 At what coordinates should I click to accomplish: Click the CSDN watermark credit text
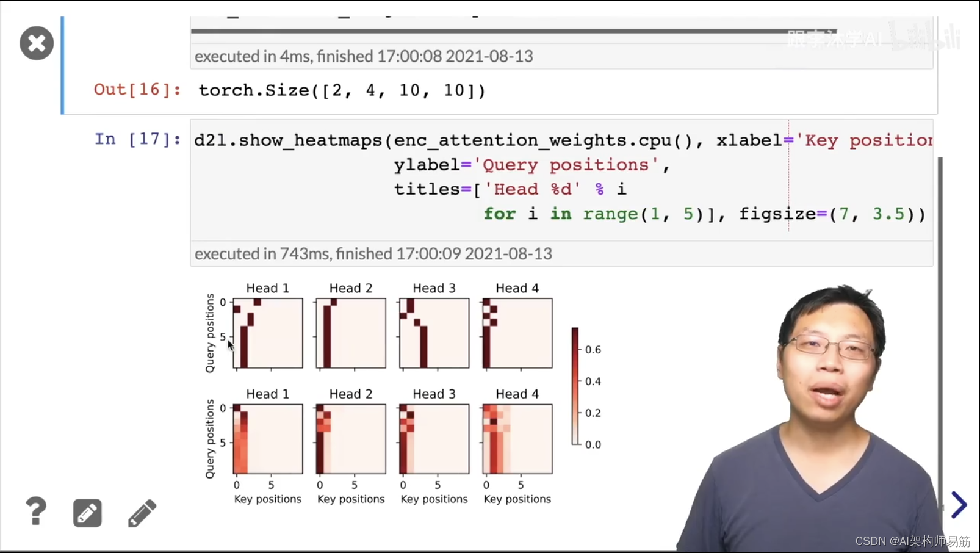(912, 541)
